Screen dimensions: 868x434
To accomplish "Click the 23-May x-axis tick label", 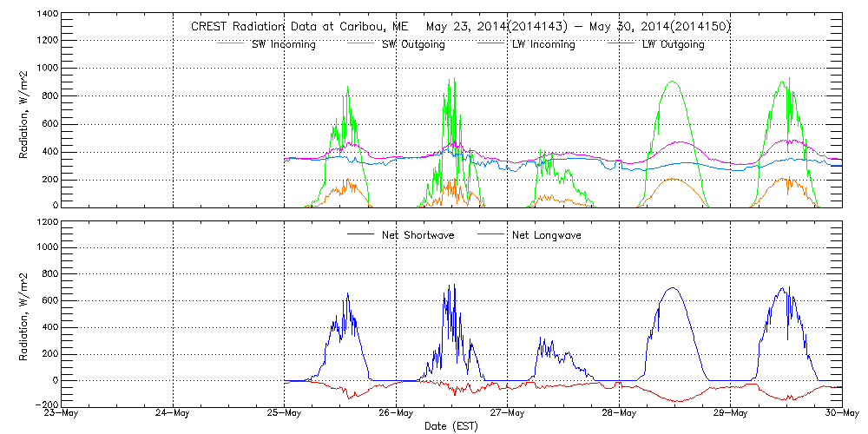I will (x=62, y=414).
